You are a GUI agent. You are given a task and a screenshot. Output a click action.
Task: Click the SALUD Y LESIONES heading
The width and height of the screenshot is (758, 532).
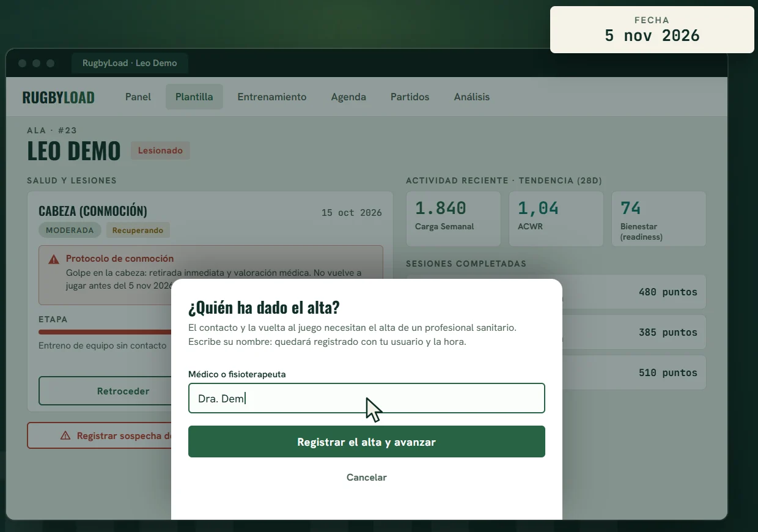point(72,180)
